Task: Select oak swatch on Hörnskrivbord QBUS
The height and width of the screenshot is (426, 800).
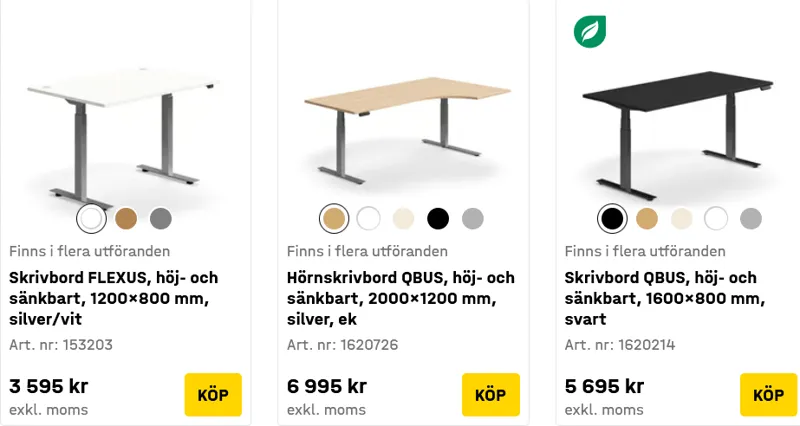Action: (x=334, y=218)
